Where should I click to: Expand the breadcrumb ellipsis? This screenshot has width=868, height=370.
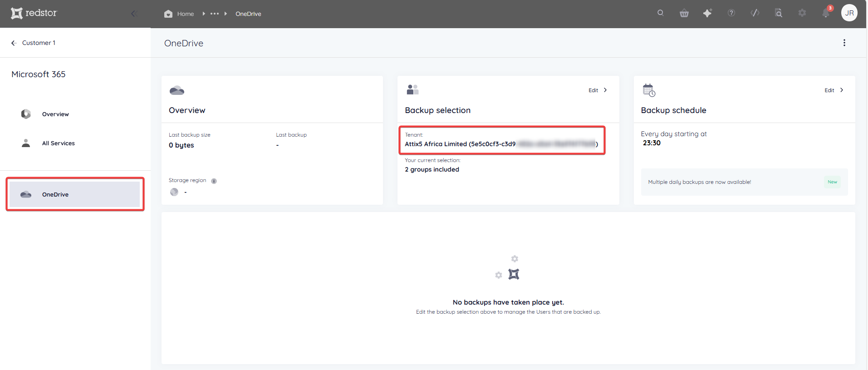pyautogui.click(x=215, y=14)
